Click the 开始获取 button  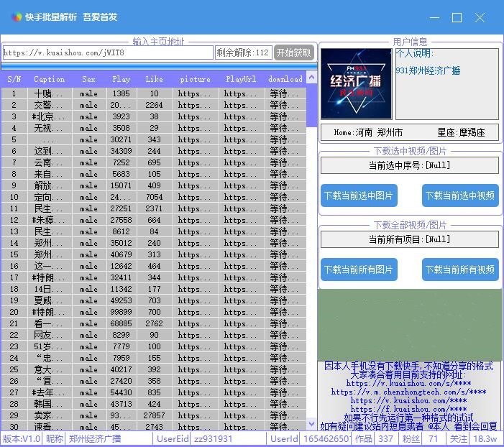pyautogui.click(x=294, y=52)
